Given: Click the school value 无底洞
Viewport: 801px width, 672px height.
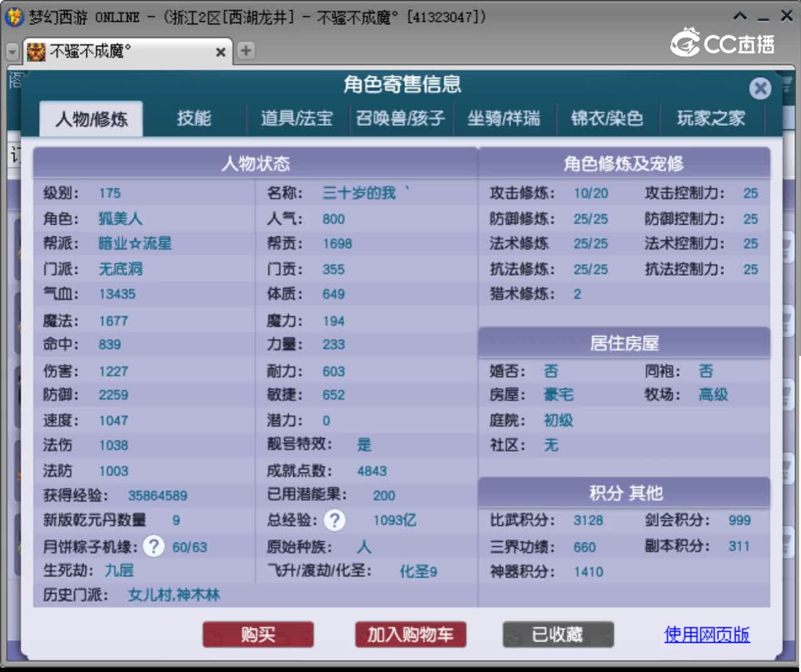Looking at the screenshot, I should click(120, 269).
